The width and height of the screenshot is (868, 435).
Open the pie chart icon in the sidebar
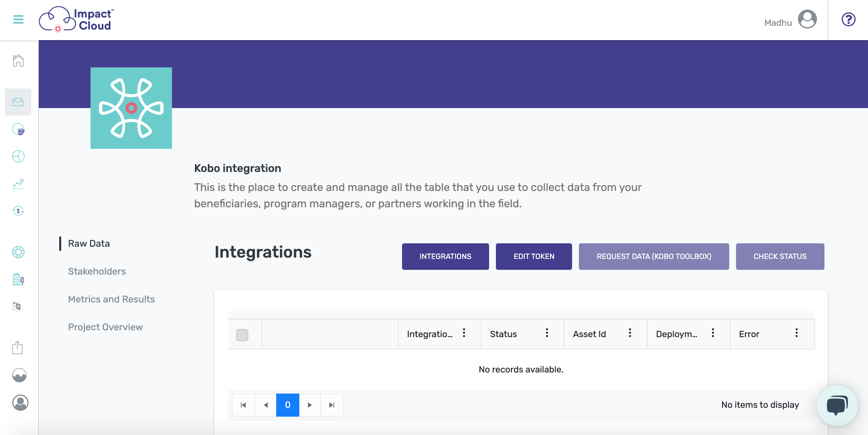[18, 156]
